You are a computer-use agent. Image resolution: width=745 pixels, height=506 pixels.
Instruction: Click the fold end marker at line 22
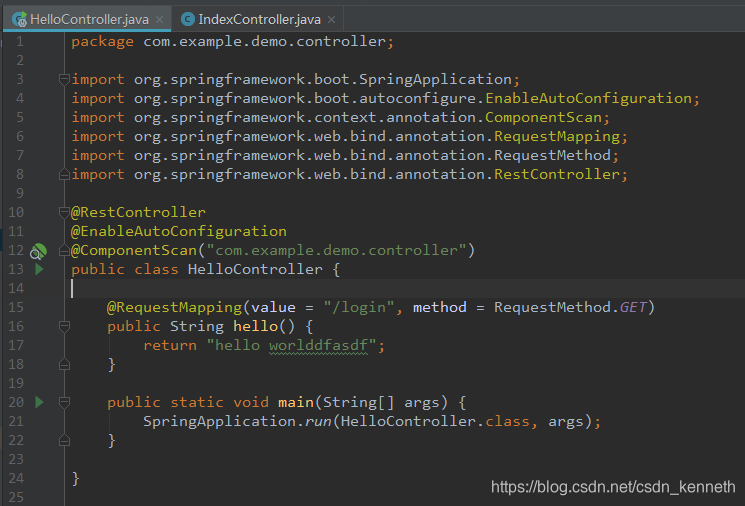(65, 440)
